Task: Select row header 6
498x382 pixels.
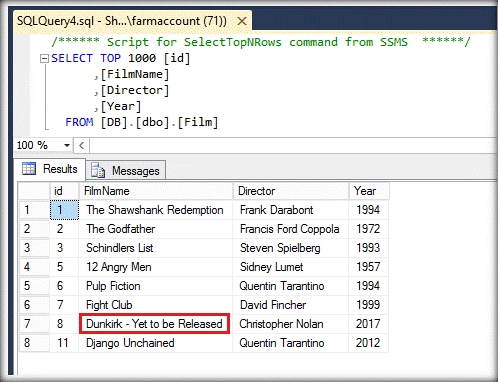Action: (34, 305)
